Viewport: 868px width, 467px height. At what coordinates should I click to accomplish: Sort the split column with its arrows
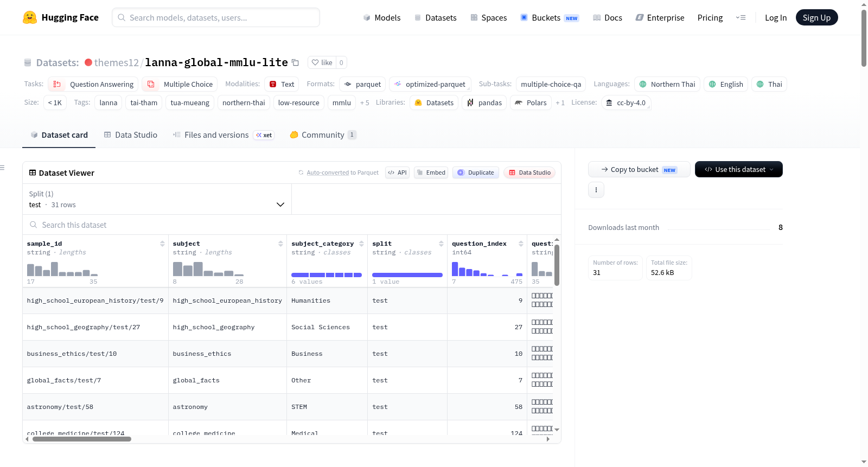pyautogui.click(x=441, y=244)
